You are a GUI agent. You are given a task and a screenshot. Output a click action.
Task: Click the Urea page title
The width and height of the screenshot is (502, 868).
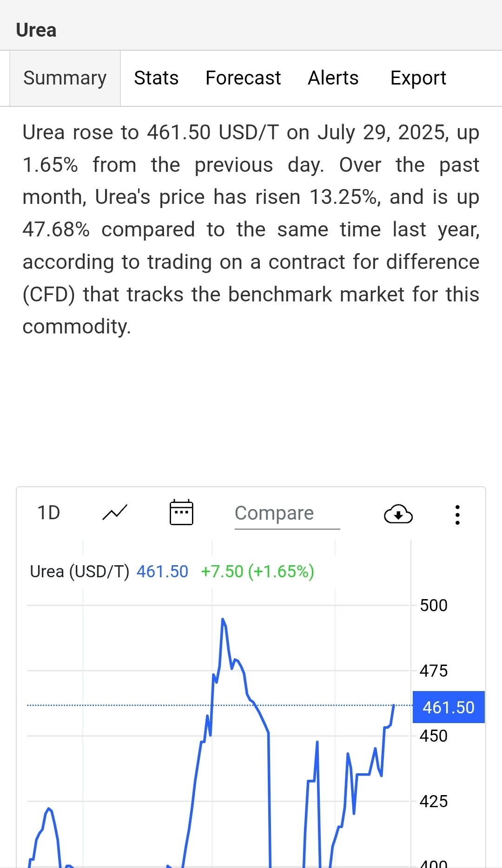[36, 30]
